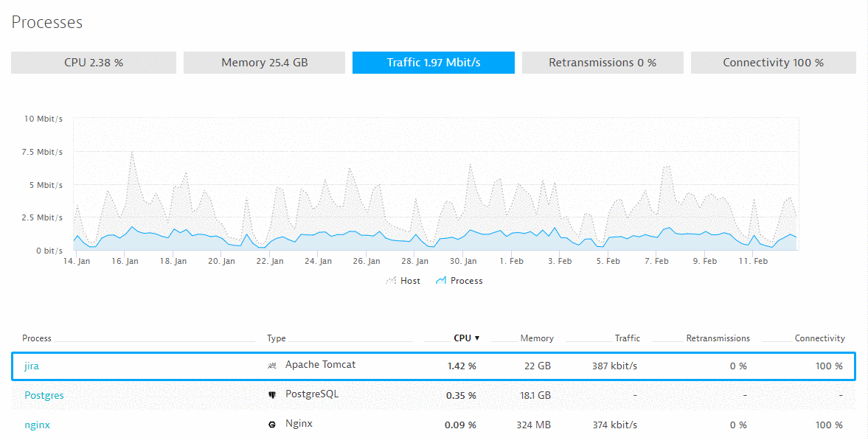Select the Connectivity 100 % metric tile

tap(773, 63)
